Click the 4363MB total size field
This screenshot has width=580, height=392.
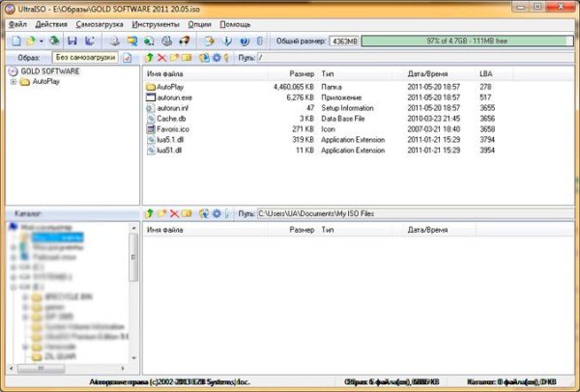344,41
